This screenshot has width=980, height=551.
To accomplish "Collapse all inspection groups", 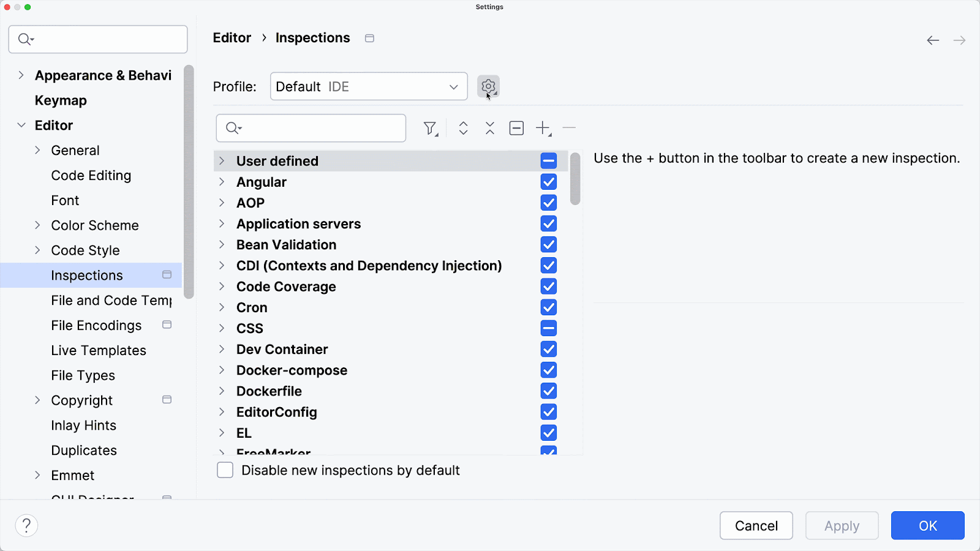I will pyautogui.click(x=490, y=128).
